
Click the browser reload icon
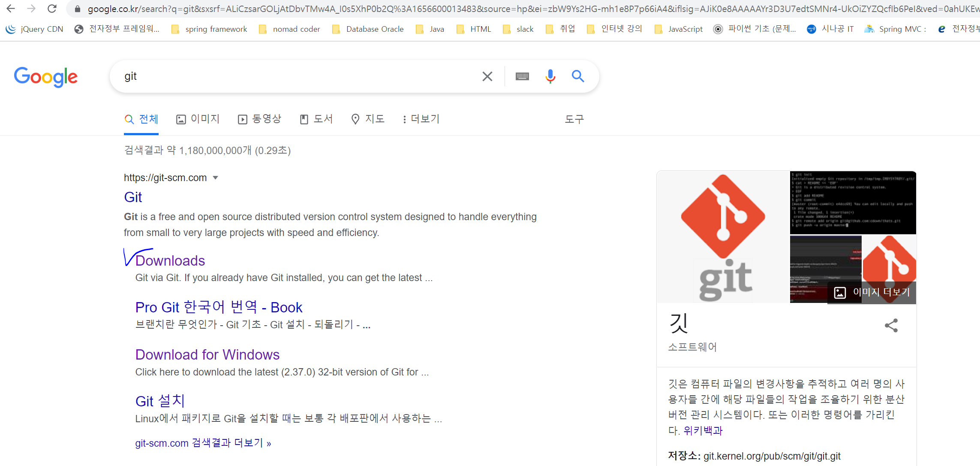pyautogui.click(x=52, y=9)
